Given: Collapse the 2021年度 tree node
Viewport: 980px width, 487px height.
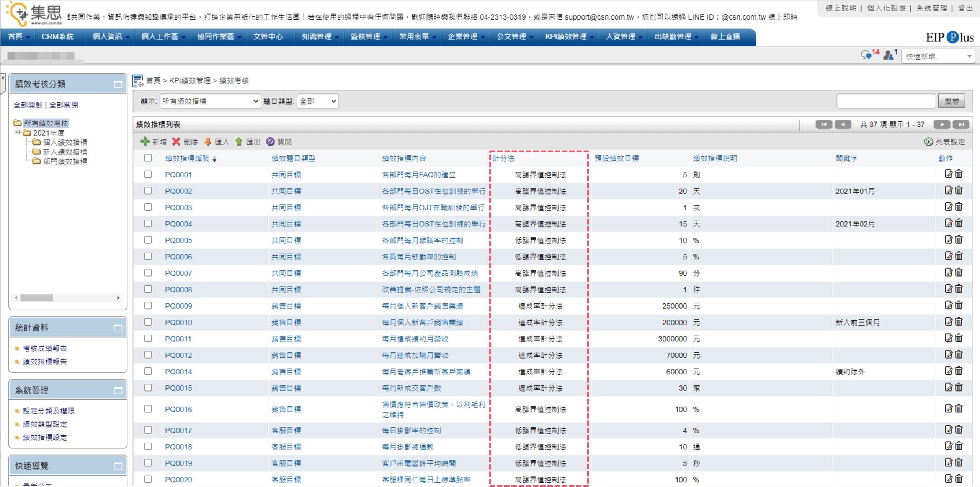Looking at the screenshot, I should coord(17,133).
